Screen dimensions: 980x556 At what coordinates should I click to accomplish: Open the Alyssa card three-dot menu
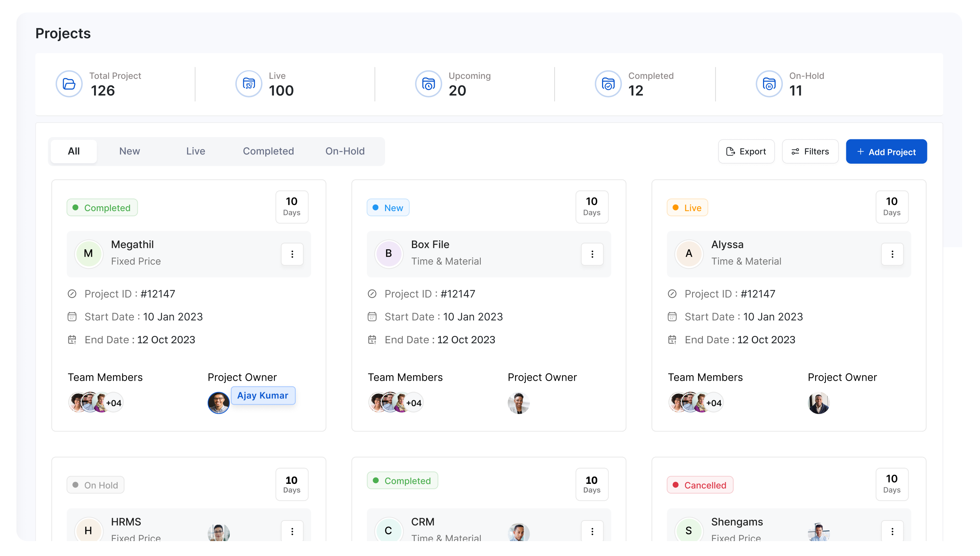click(892, 254)
